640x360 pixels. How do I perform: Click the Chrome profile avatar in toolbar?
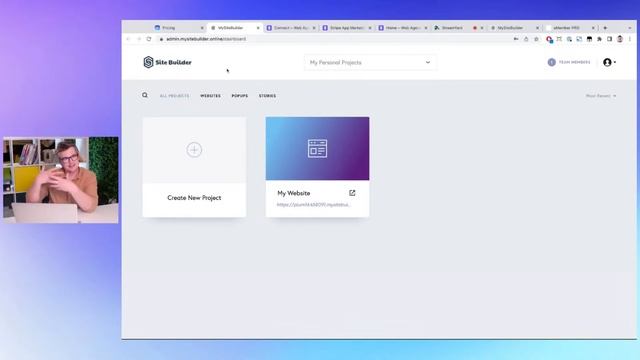pyautogui.click(x=620, y=39)
